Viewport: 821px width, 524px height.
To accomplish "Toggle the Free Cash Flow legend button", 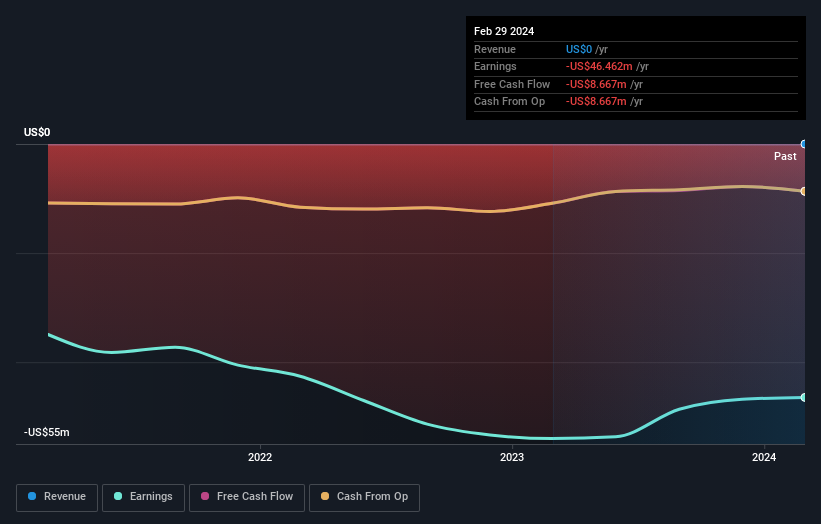I will point(247,497).
